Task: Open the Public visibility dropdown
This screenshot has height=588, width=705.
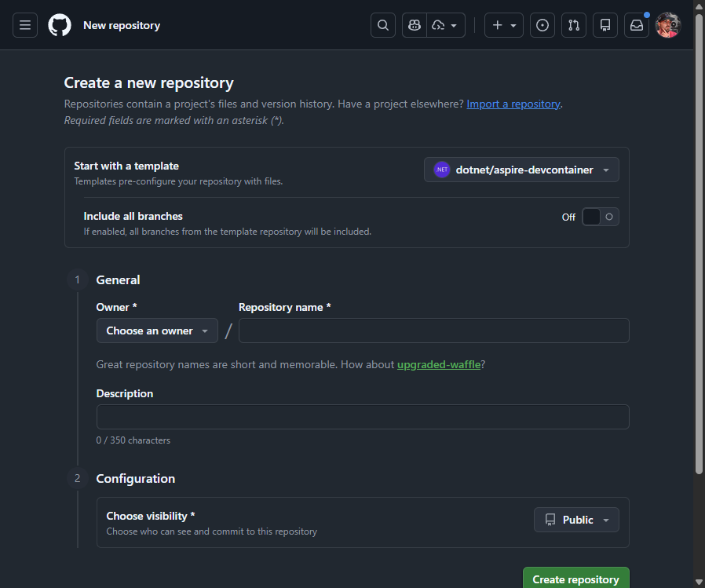Action: point(576,519)
